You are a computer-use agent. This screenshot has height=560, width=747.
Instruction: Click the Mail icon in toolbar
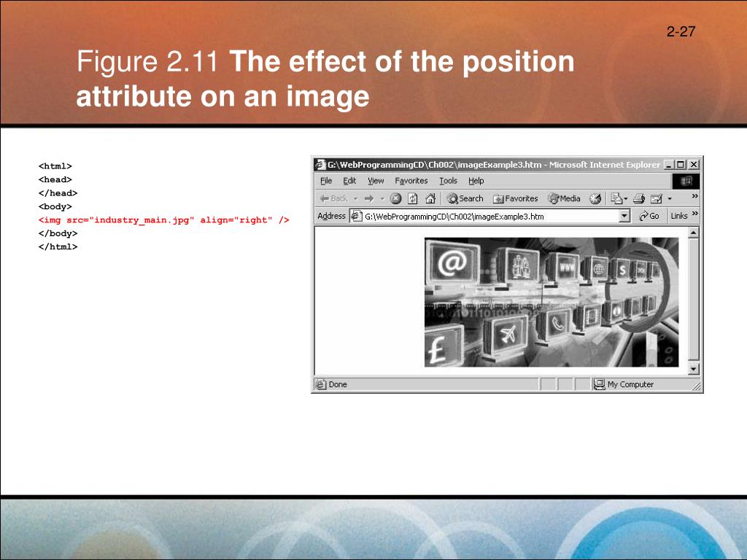click(616, 198)
